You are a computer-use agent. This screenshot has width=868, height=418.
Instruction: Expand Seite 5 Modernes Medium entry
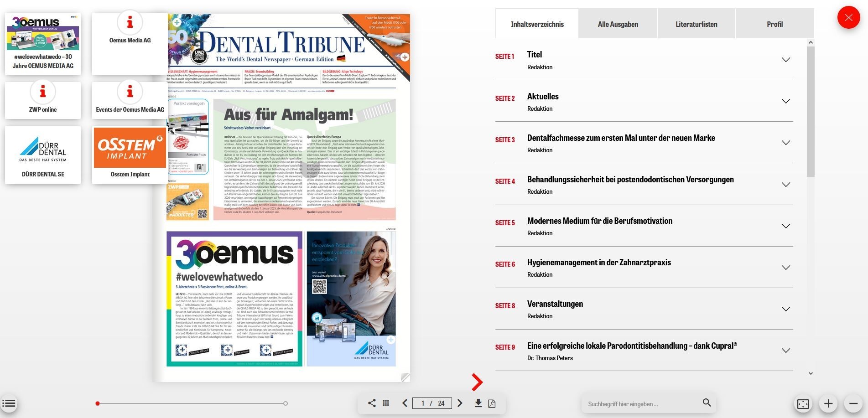785,226
